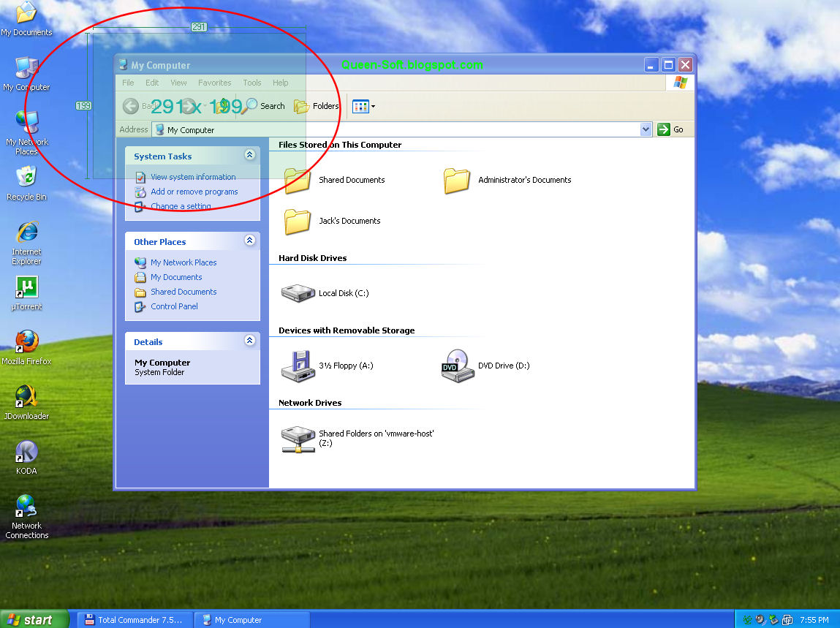Click inside the Address bar field

coord(402,129)
